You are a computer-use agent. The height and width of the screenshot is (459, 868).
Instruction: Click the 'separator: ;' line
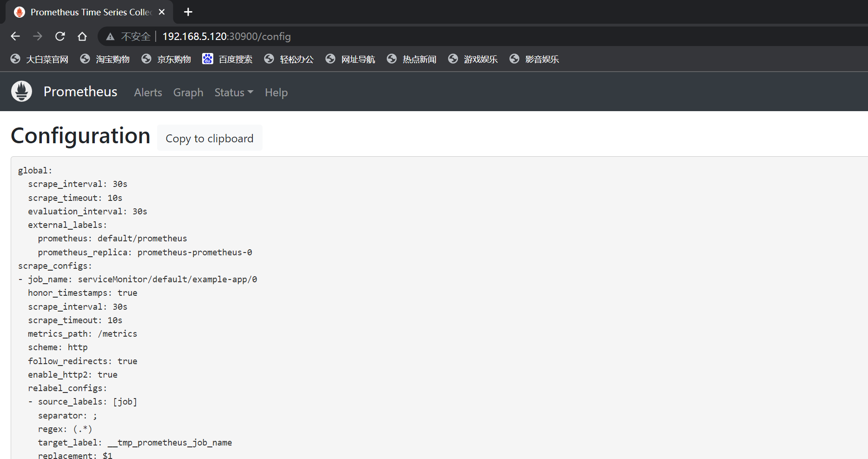tap(68, 416)
